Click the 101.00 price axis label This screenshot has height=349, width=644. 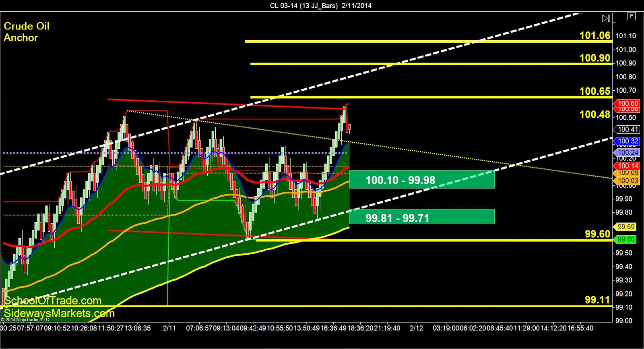626,50
